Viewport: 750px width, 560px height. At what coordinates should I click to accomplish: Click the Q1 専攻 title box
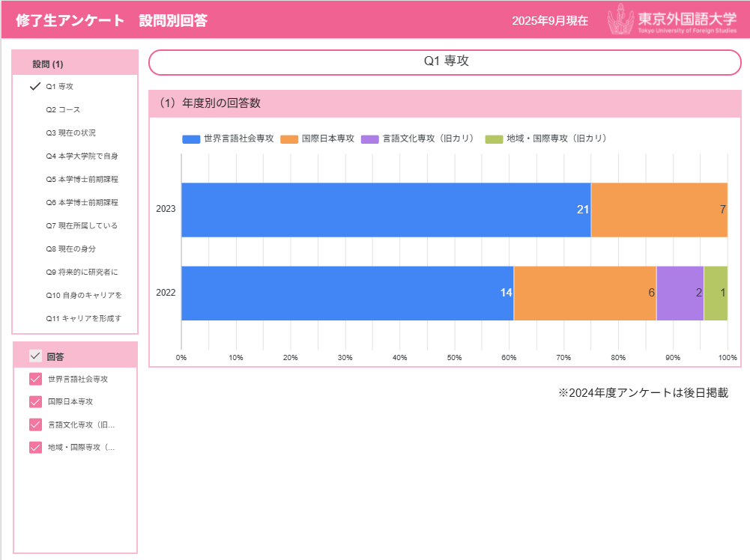(446, 62)
